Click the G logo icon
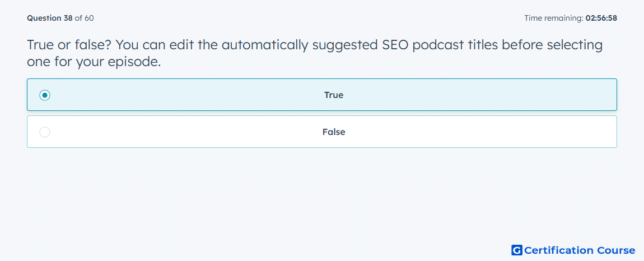 [517, 250]
